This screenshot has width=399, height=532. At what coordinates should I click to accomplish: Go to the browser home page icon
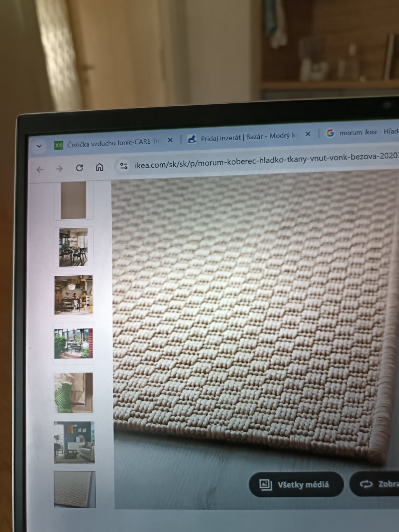pyautogui.click(x=99, y=167)
